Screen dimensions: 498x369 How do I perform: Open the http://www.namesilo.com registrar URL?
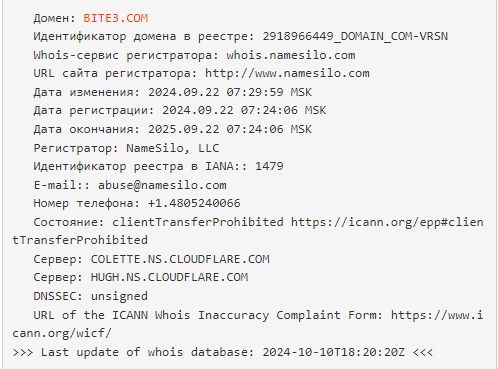287,73
